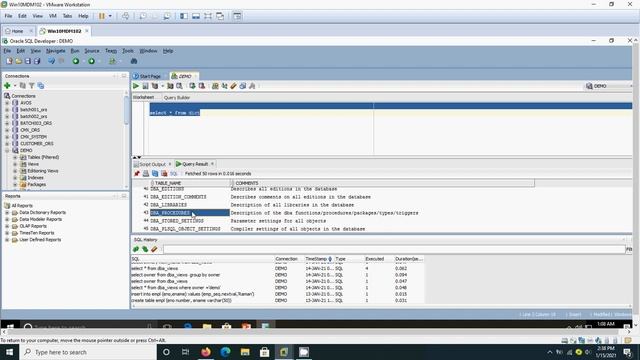The image size is (640, 360).
Task: Expand the CUSTOMER_ORS connection node
Action: pyautogui.click(x=7, y=144)
